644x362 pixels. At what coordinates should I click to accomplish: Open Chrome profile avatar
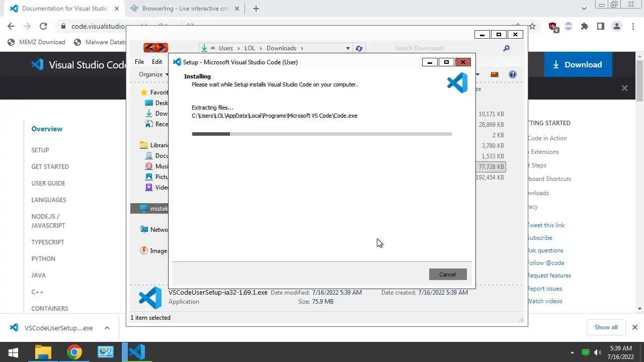[x=616, y=26]
